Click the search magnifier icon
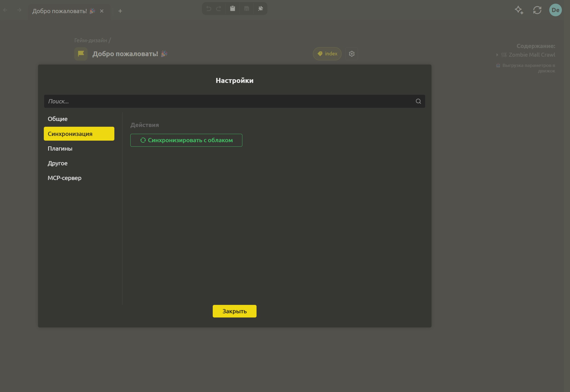 click(418, 101)
